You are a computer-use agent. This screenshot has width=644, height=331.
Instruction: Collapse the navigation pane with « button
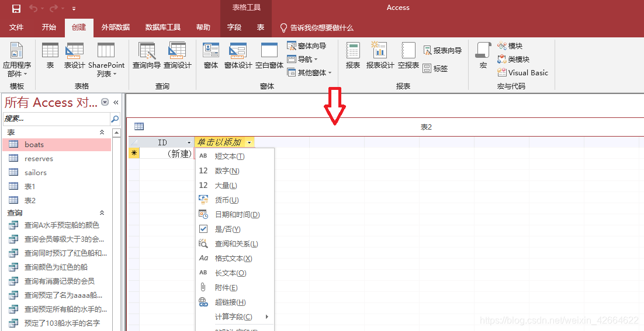[x=116, y=102]
